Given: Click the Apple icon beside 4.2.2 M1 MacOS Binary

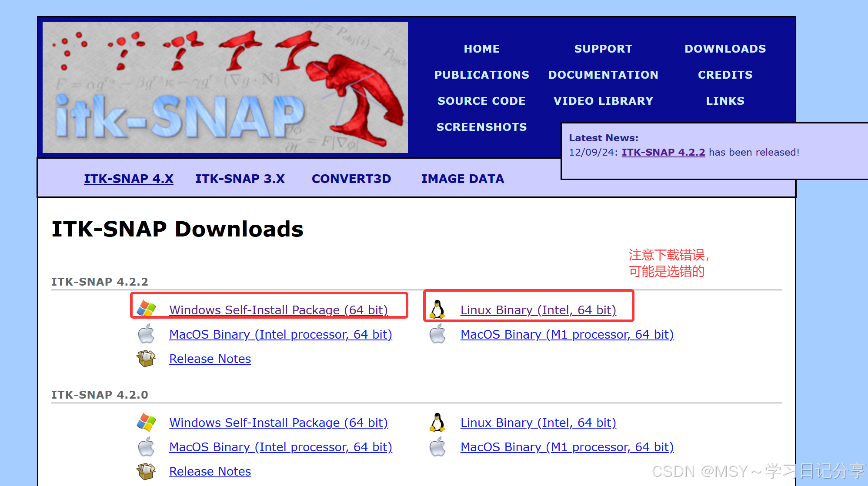Looking at the screenshot, I should tap(437, 334).
